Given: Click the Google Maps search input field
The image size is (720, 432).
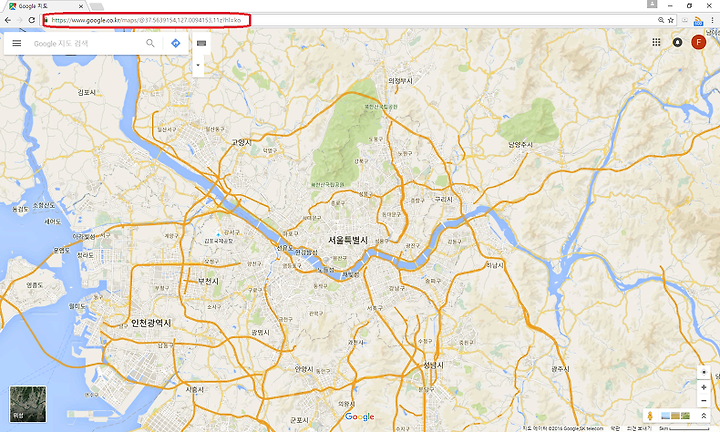Looking at the screenshot, I should tap(86, 44).
